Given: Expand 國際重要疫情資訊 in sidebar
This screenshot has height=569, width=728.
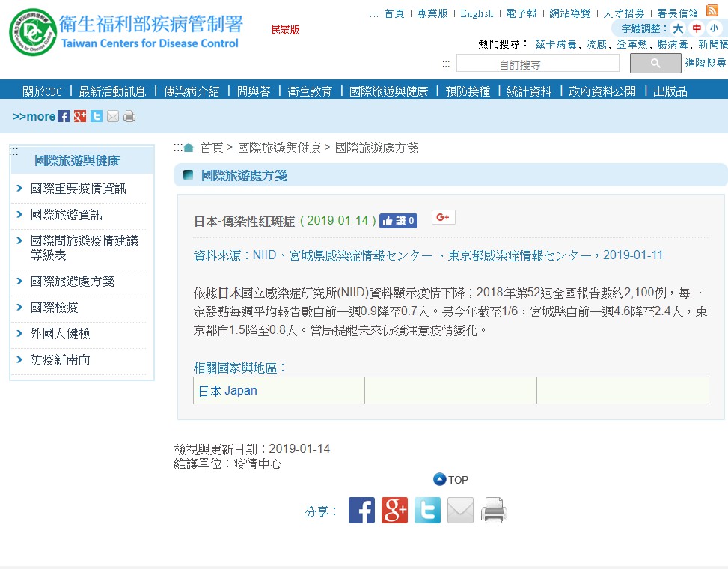Looking at the screenshot, I should point(78,189).
